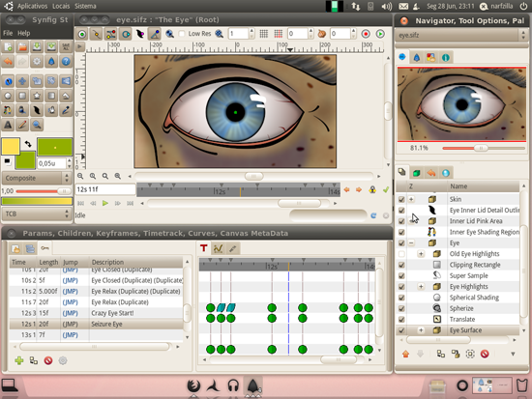Toggle grid snap red grid icon
The width and height of the screenshot is (532, 399).
point(279,34)
